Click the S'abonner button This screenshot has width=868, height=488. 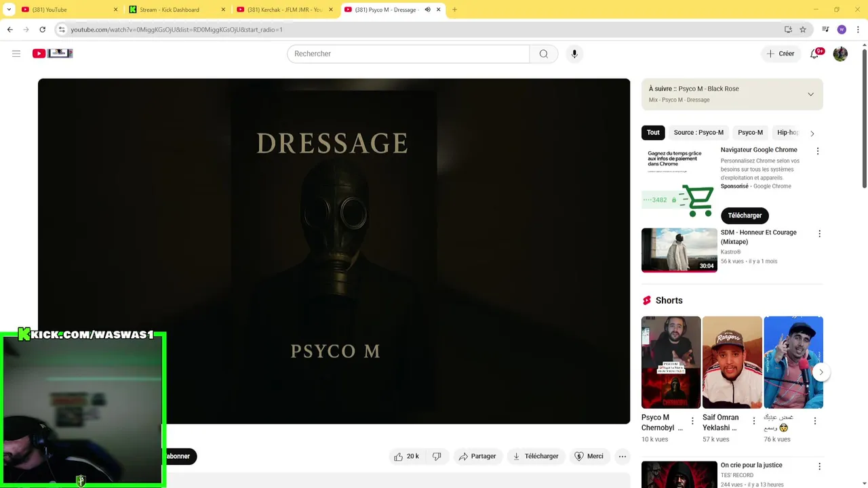tap(180, 456)
